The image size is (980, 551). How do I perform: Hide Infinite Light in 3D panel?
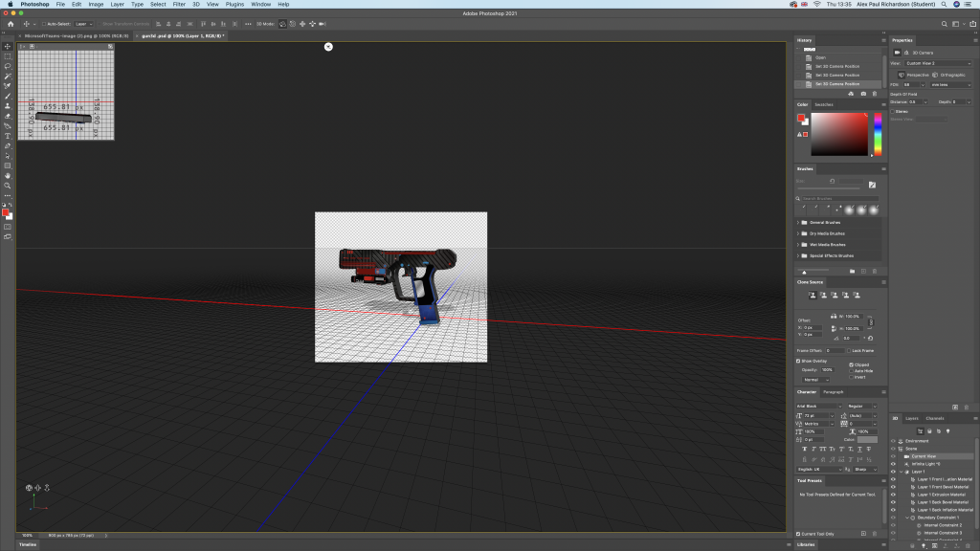[893, 464]
